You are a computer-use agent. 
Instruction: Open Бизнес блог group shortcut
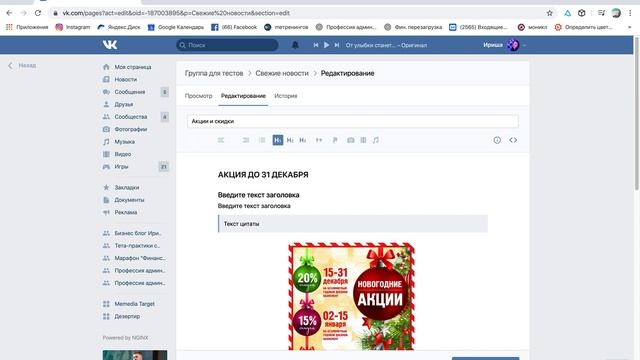tap(138, 233)
